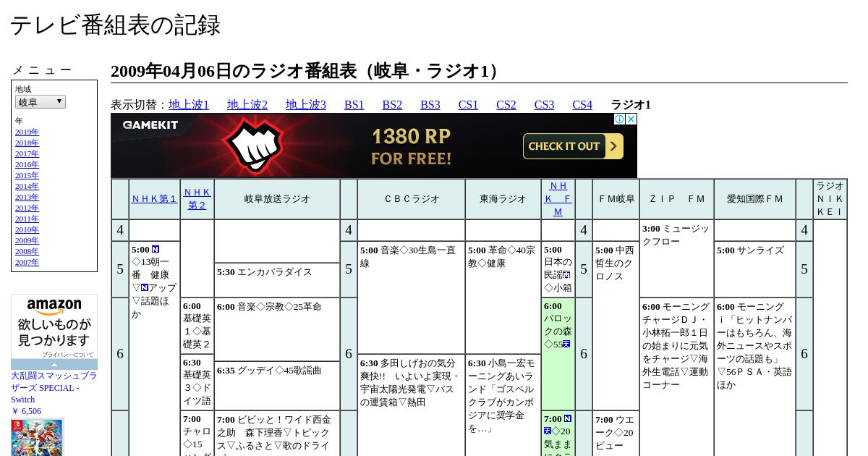Click the 愛知国際ＦＭ column header
This screenshot has width=868, height=456.
754,199
